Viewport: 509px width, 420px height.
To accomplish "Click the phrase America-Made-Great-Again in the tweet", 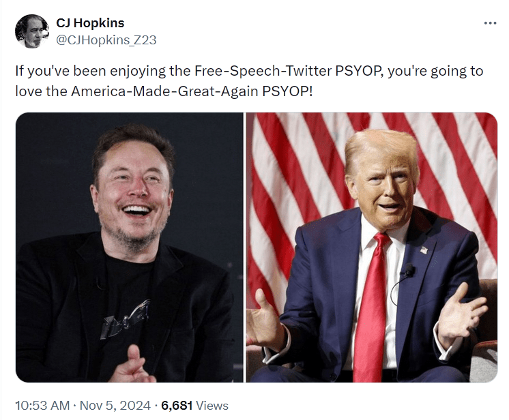I will (166, 91).
